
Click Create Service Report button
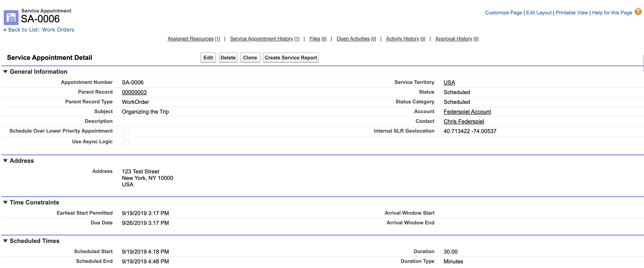point(290,58)
